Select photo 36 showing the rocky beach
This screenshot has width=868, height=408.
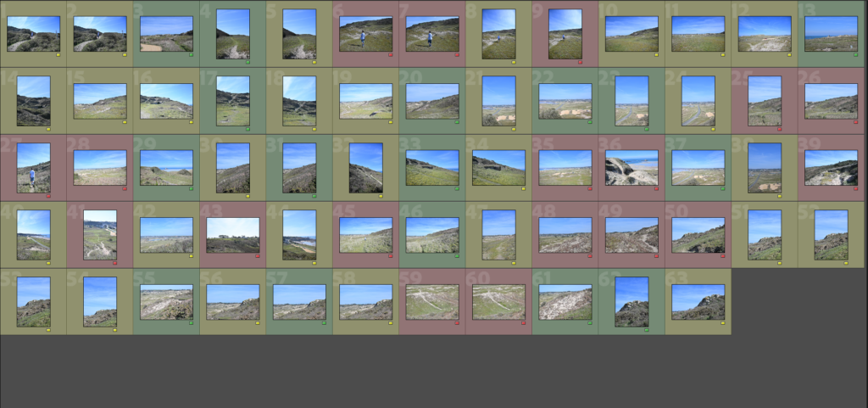(632, 167)
